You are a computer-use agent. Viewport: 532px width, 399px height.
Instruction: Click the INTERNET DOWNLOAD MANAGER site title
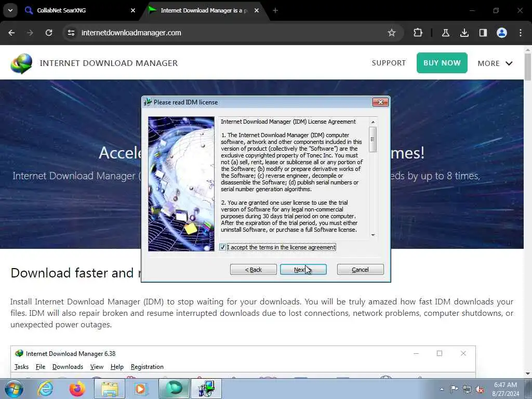pyautogui.click(x=109, y=63)
